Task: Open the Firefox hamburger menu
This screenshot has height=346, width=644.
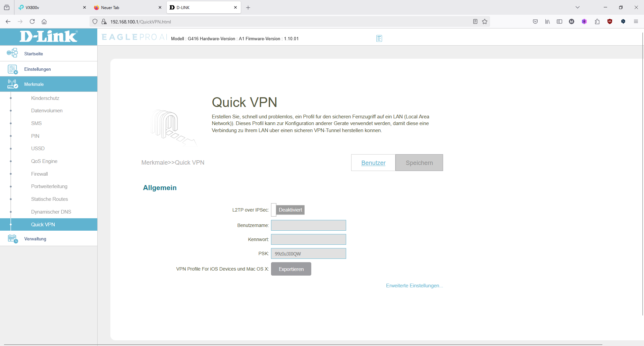Action: click(636, 21)
